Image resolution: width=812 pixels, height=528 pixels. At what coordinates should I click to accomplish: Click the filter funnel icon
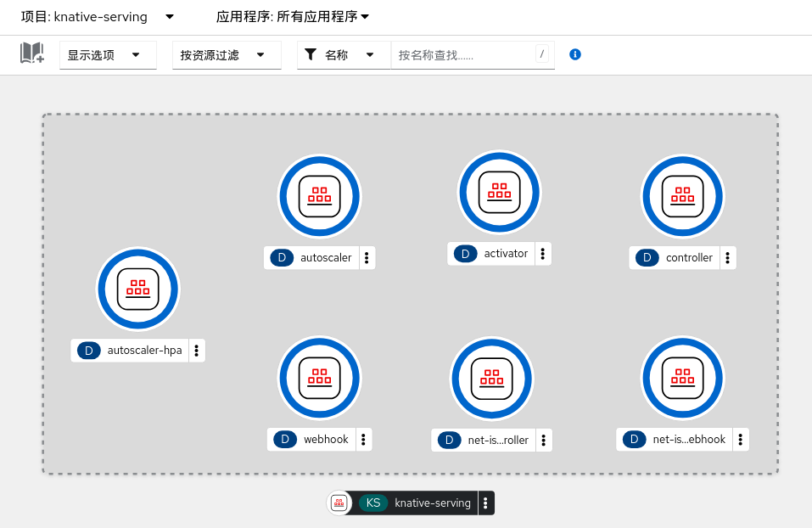click(311, 54)
